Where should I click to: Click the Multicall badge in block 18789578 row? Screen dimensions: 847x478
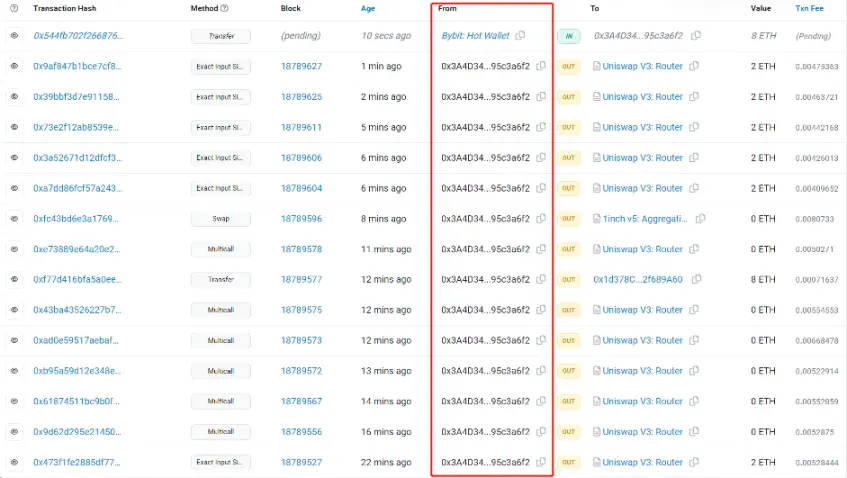point(220,249)
